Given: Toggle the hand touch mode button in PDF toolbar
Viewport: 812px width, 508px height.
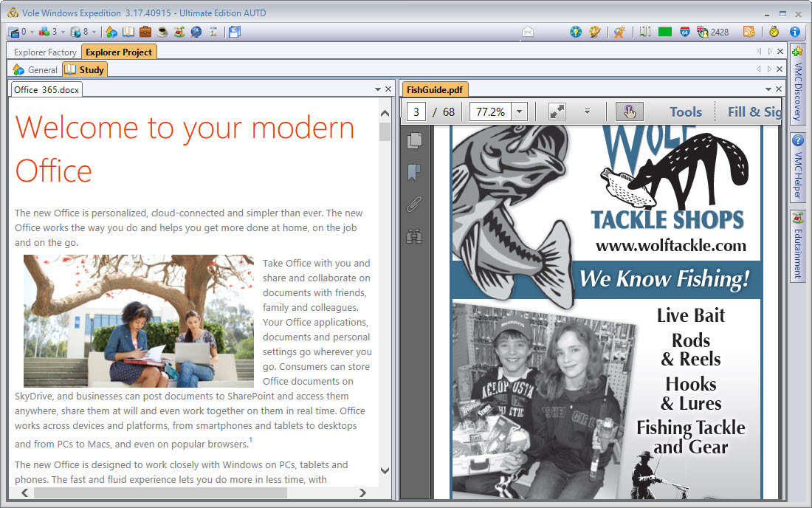Looking at the screenshot, I should tap(629, 111).
